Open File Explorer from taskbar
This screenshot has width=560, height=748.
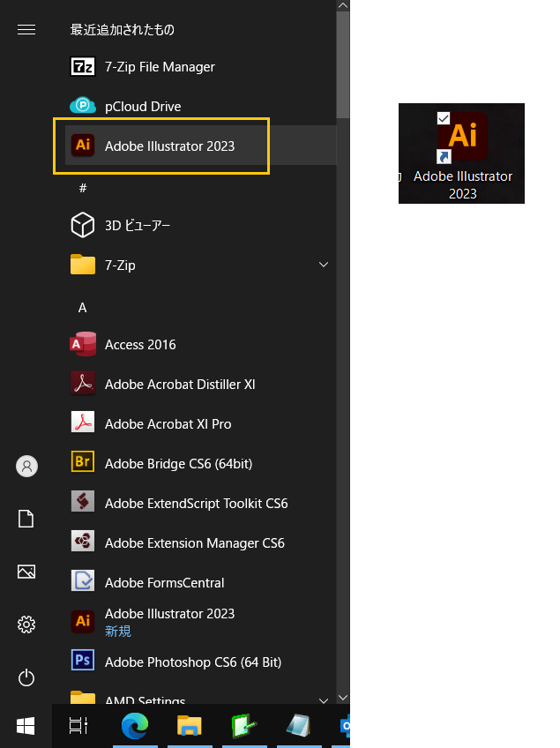[x=190, y=726]
